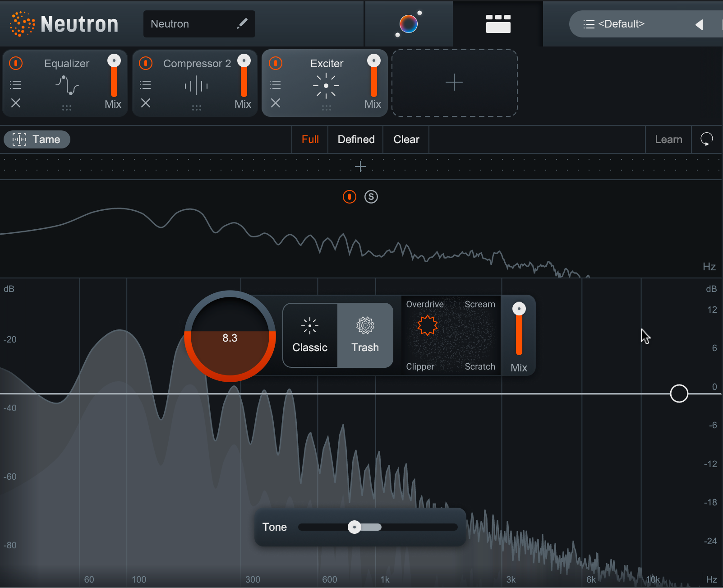
Task: Select the Exciter module name
Action: (327, 64)
